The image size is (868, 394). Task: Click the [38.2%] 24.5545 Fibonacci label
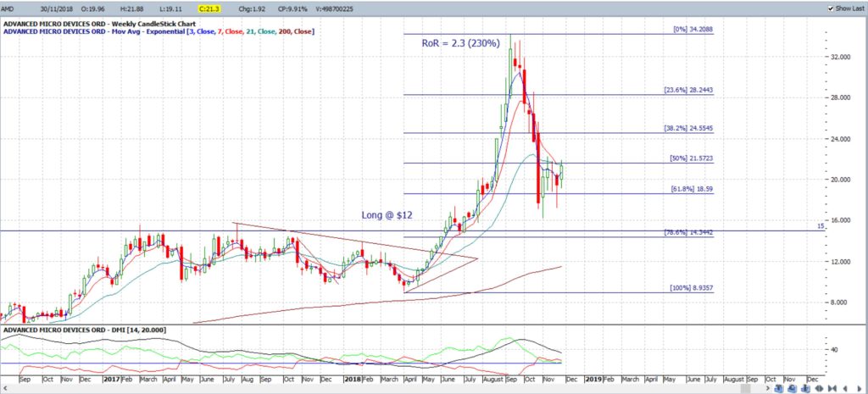pos(688,128)
